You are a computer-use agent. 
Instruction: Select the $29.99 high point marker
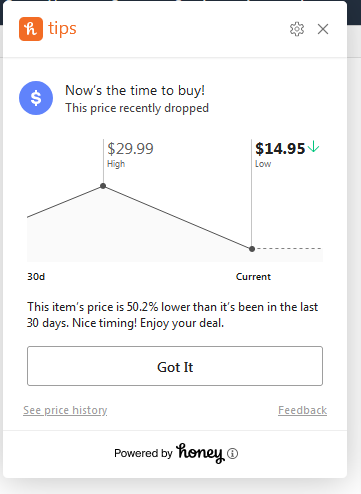tap(103, 186)
